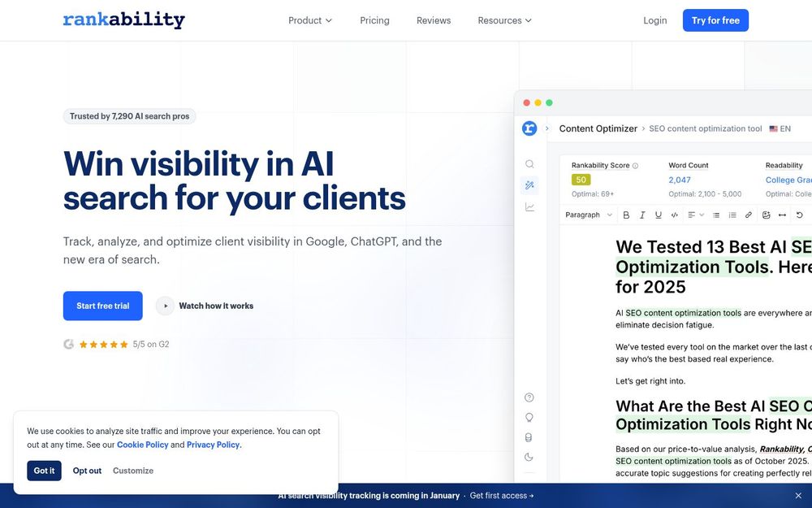Click the search icon in app sidebar
Screen dimensions: 812x508
(529, 164)
